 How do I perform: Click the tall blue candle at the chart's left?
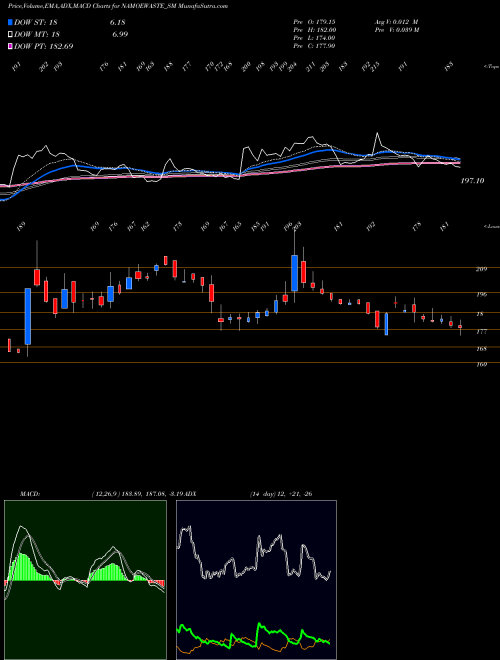(x=28, y=317)
